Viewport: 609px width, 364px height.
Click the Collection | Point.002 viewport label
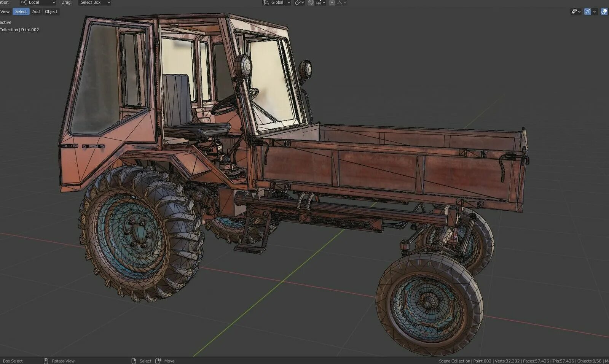19,30
